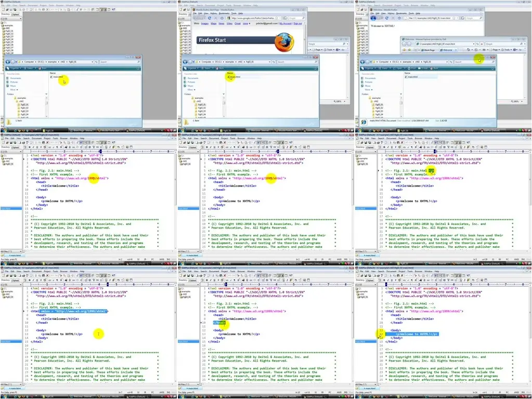The width and height of the screenshot is (532, 399).
Task: Click the Print button on Explorer command bar
Action: point(411,68)
